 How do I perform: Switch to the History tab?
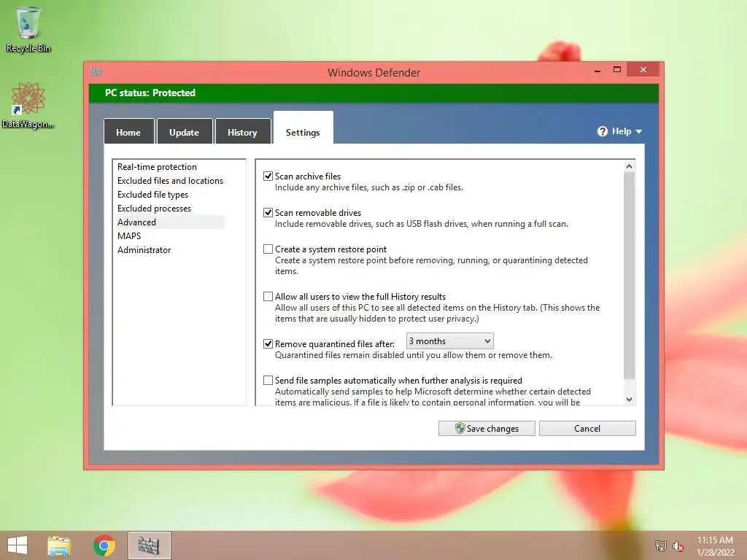coord(242,131)
